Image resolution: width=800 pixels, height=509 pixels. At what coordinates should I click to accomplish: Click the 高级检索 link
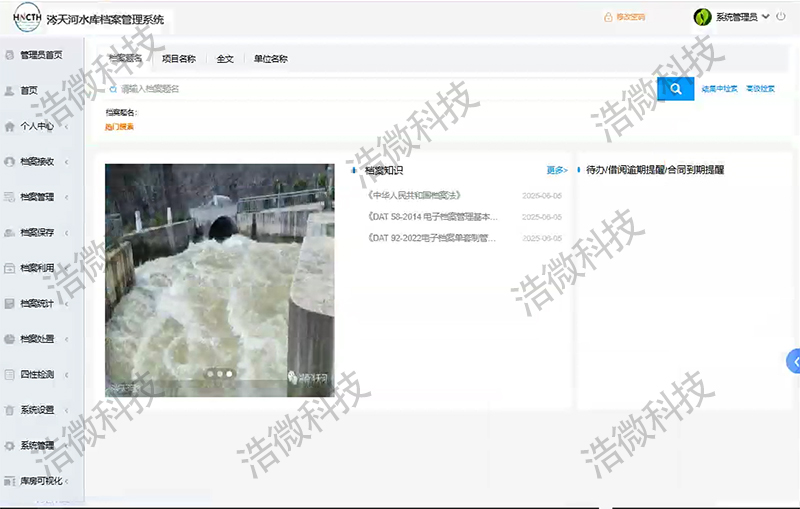click(760, 89)
